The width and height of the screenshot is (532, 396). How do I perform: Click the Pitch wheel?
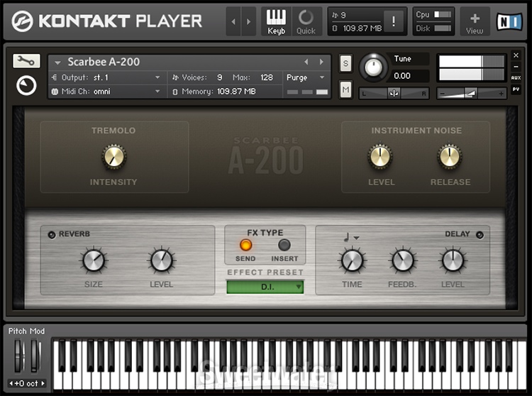click(19, 356)
